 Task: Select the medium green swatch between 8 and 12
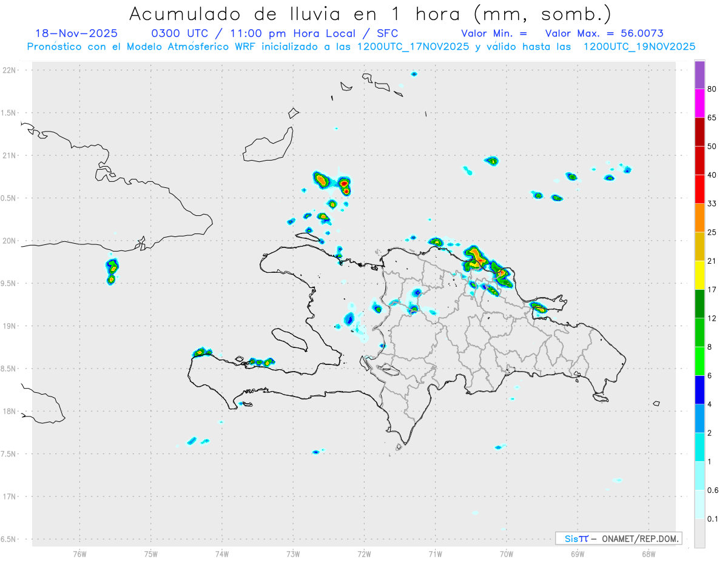tap(699, 332)
